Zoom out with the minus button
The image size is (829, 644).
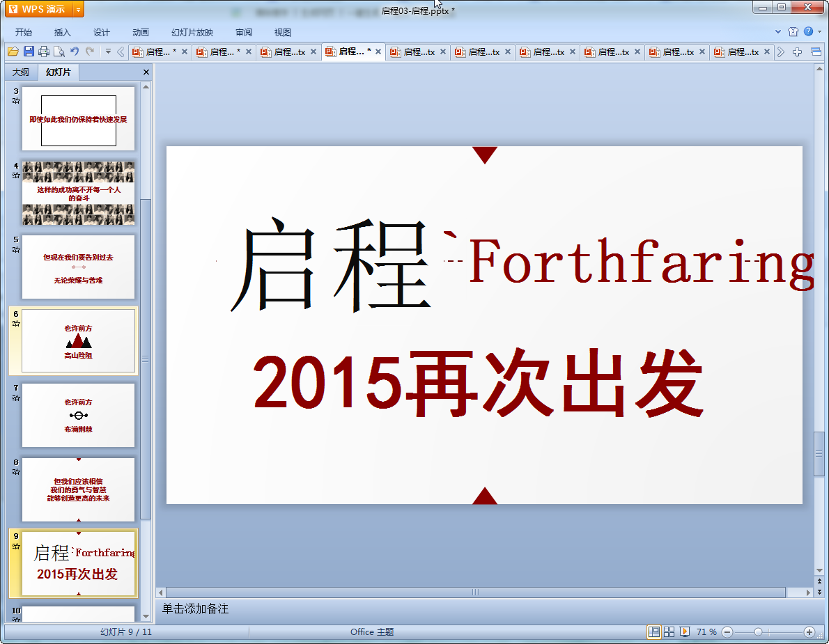pos(727,632)
